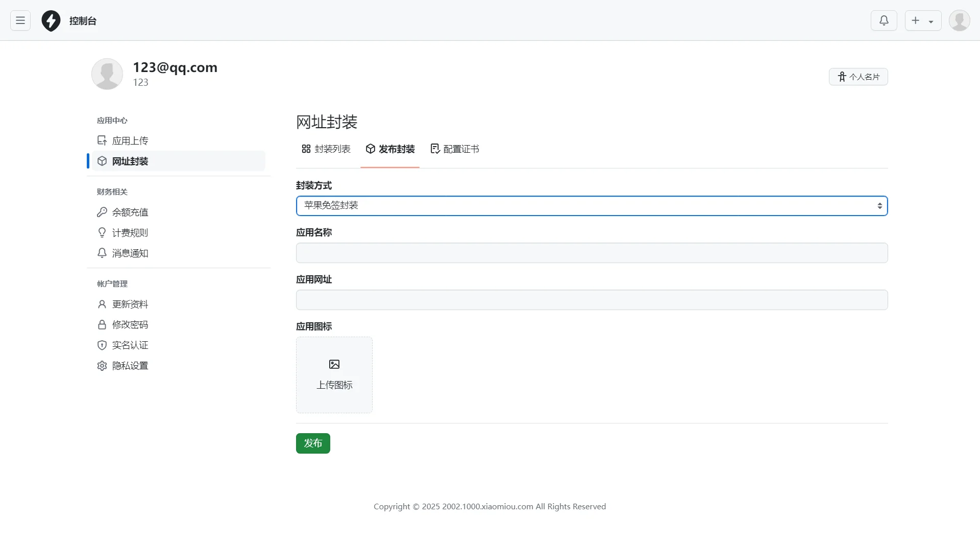Click the 控制台 lightning logo

point(51,20)
